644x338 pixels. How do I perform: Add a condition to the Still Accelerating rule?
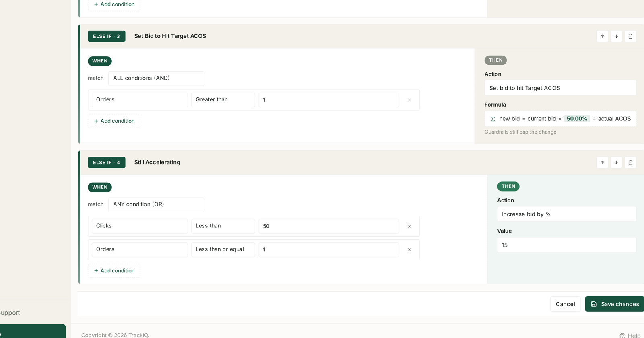pyautogui.click(x=114, y=271)
